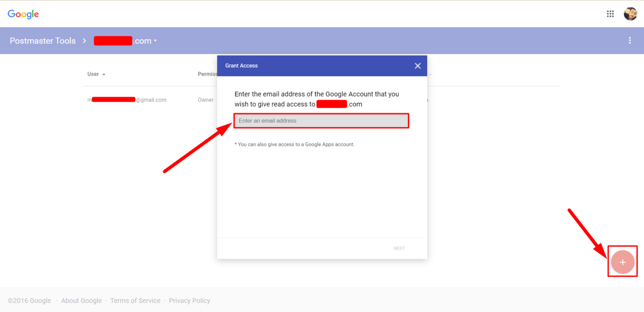
Task: Open the Terms of Service link
Action: 135,301
